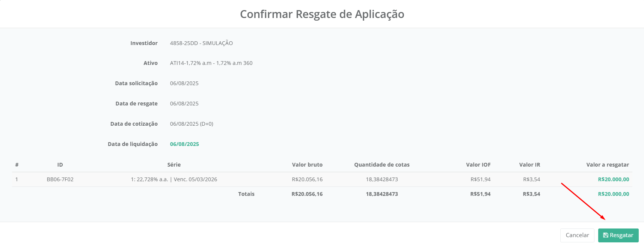Click the Totais label in the table
The image size is (644, 248).
[246, 194]
